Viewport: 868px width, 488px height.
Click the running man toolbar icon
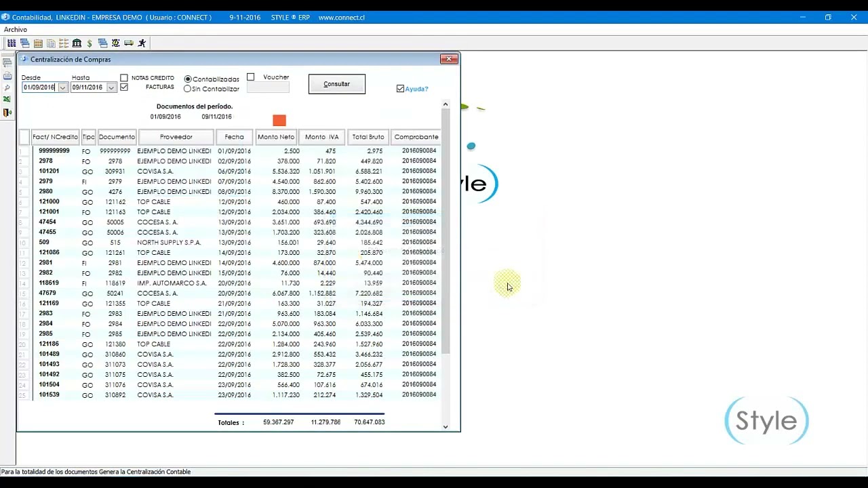tap(142, 43)
